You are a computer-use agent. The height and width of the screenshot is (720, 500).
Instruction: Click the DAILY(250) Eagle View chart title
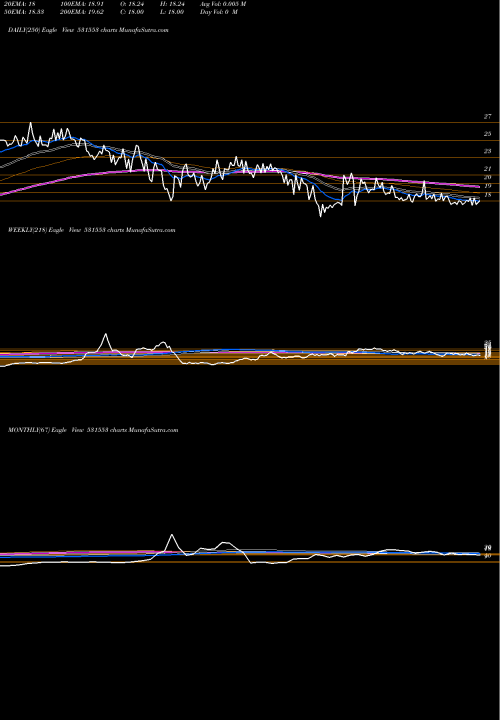click(x=88, y=30)
